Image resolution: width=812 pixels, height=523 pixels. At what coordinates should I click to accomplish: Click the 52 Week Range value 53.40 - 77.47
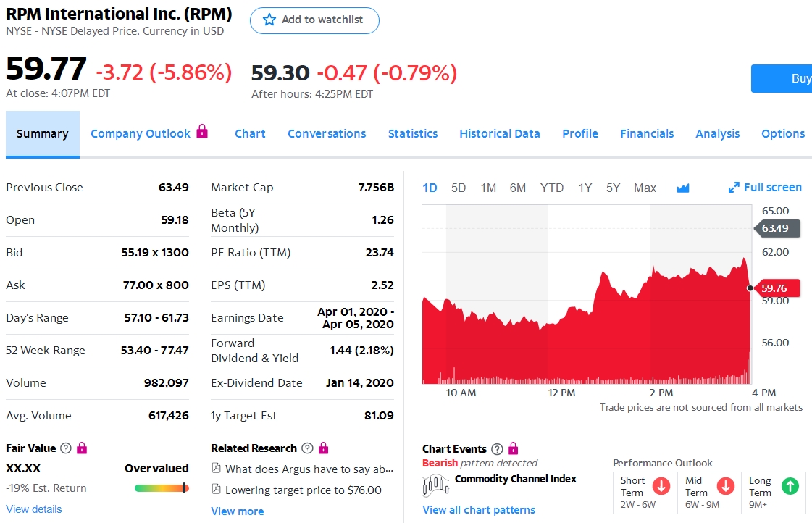pos(155,351)
